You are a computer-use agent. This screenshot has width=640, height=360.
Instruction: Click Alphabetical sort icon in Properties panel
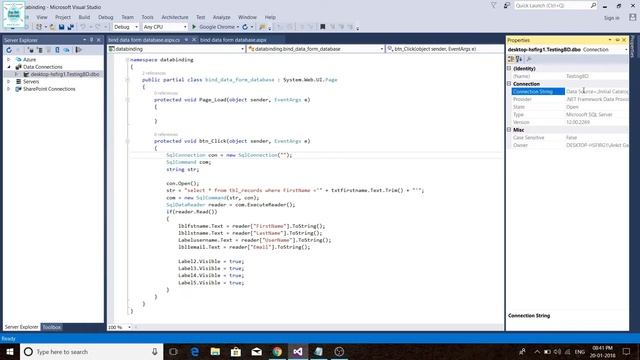click(x=519, y=59)
